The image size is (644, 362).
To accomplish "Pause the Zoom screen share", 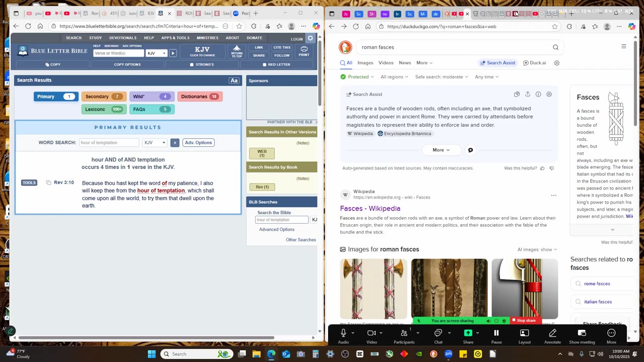I will point(496,335).
